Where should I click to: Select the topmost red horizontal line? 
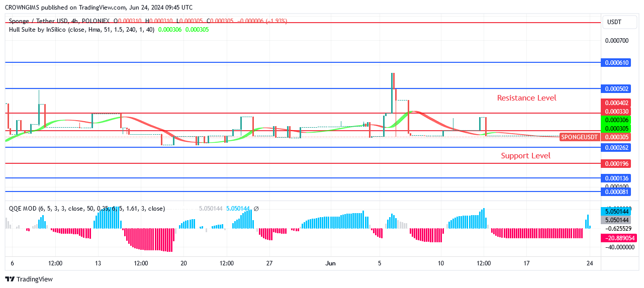pyautogui.click(x=303, y=23)
